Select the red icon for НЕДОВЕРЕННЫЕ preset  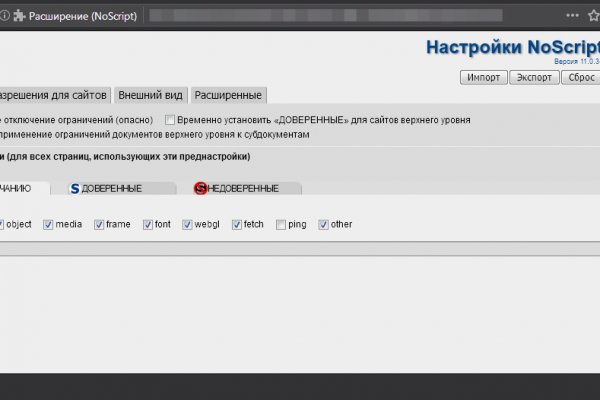pyautogui.click(x=200, y=188)
